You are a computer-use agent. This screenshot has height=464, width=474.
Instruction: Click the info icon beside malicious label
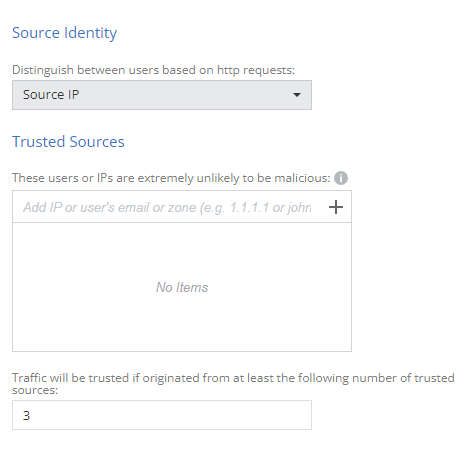click(341, 178)
